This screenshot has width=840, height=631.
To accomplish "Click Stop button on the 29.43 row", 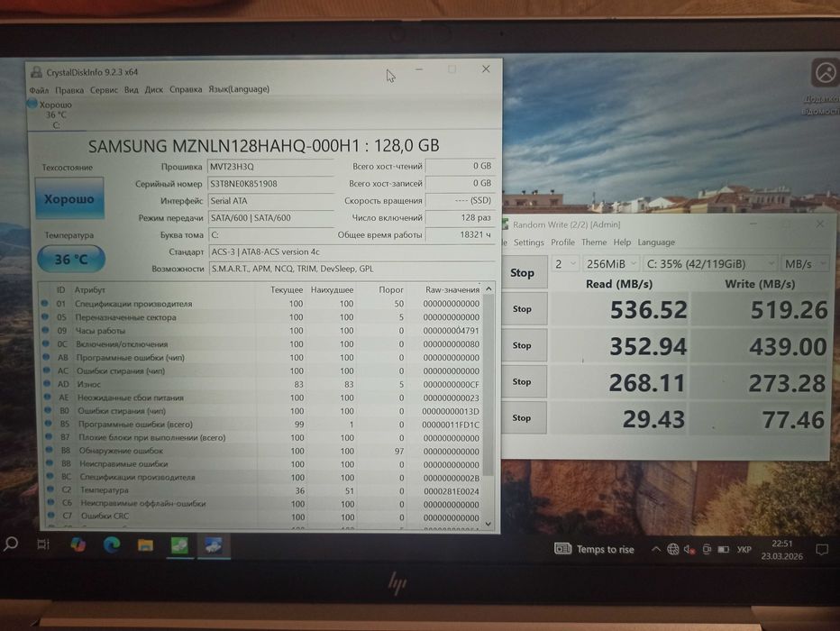I will (x=524, y=417).
